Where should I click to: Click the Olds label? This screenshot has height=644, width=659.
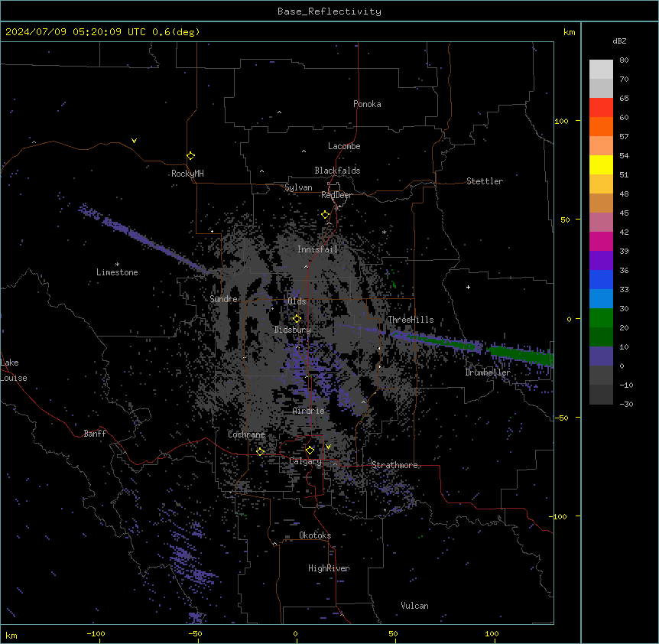[297, 301]
